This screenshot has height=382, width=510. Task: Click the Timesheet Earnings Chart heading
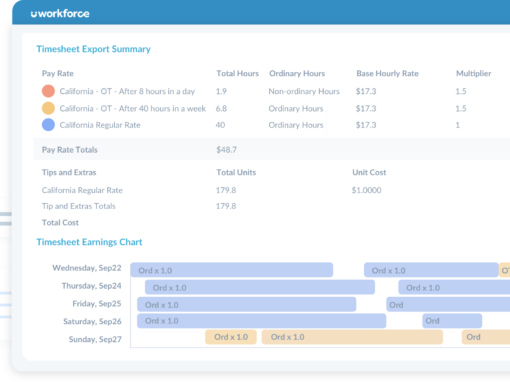point(89,242)
